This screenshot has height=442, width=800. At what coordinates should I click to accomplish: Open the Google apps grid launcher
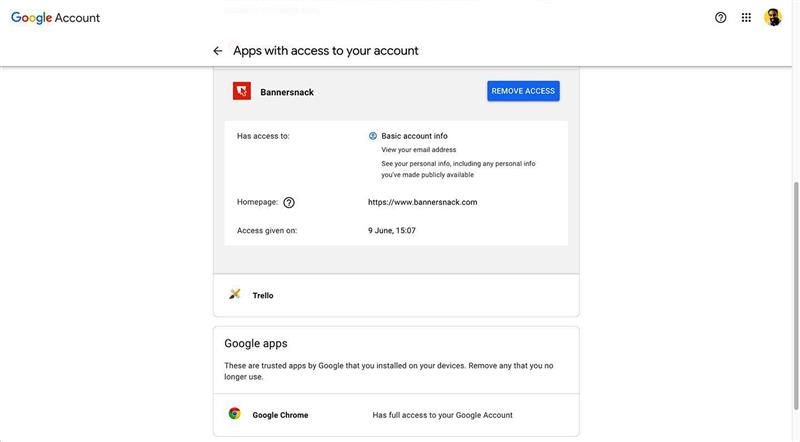coord(746,17)
